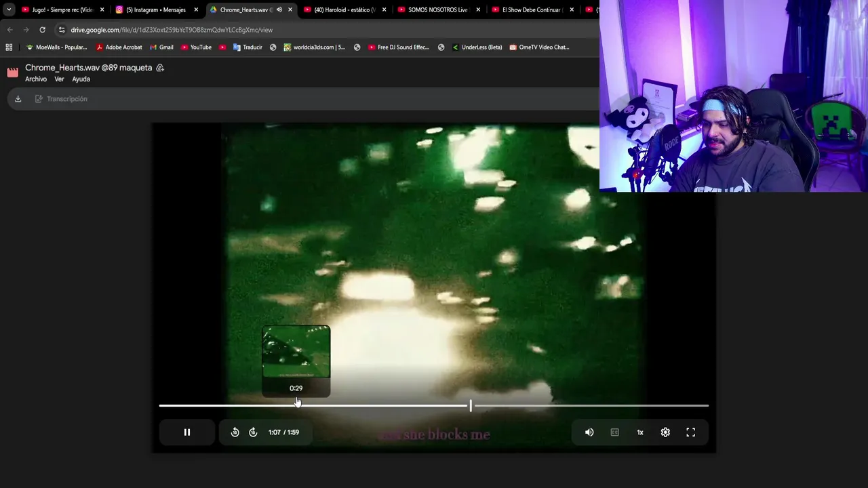View site information icon in address bar
This screenshot has height=488, width=868.
point(62,30)
